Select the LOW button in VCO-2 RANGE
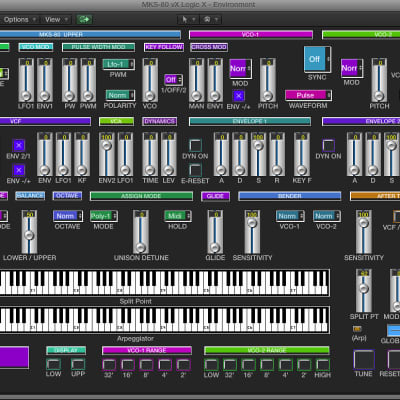Viewport: 400px width, 400px height. (x=211, y=365)
